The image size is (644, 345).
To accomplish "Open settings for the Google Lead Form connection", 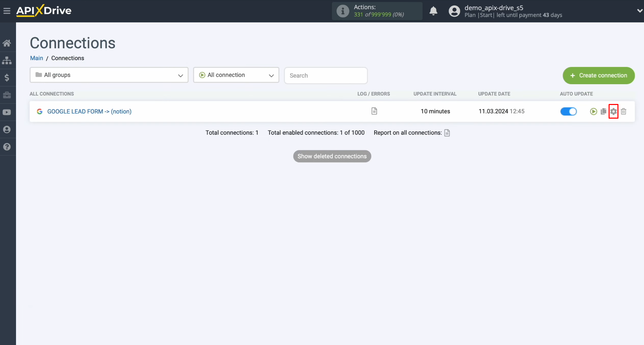I will [613, 111].
